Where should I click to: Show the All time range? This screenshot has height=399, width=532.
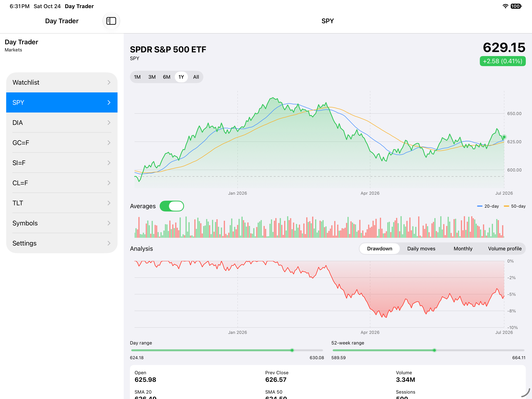(x=196, y=77)
